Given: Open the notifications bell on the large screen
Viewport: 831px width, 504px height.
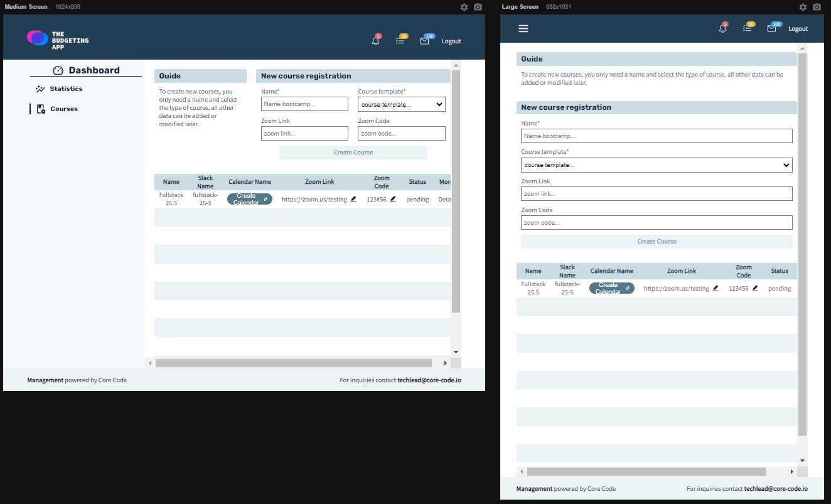Looking at the screenshot, I should coord(722,28).
